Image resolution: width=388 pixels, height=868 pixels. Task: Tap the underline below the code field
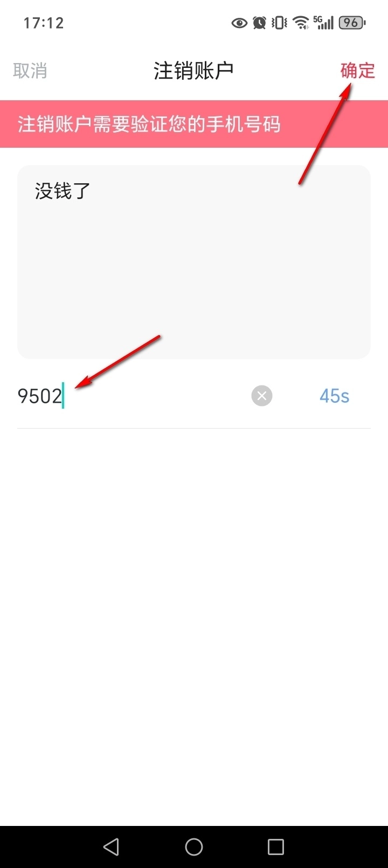point(194,428)
